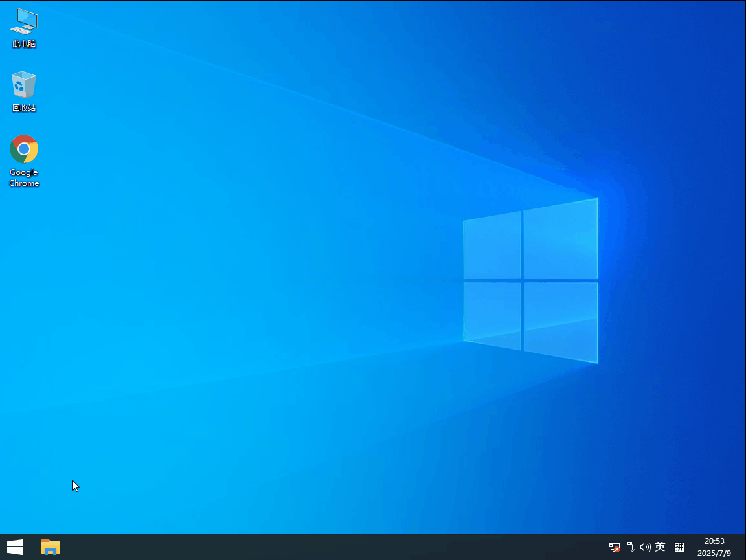Click the safely remove hardware USB icon
The width and height of the screenshot is (746, 560).
click(x=629, y=547)
